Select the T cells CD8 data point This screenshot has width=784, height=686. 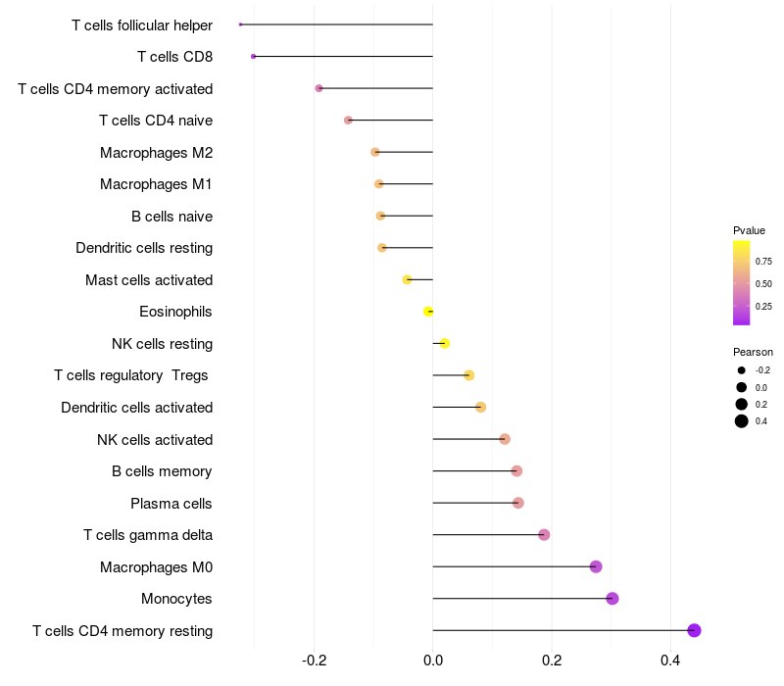[254, 57]
